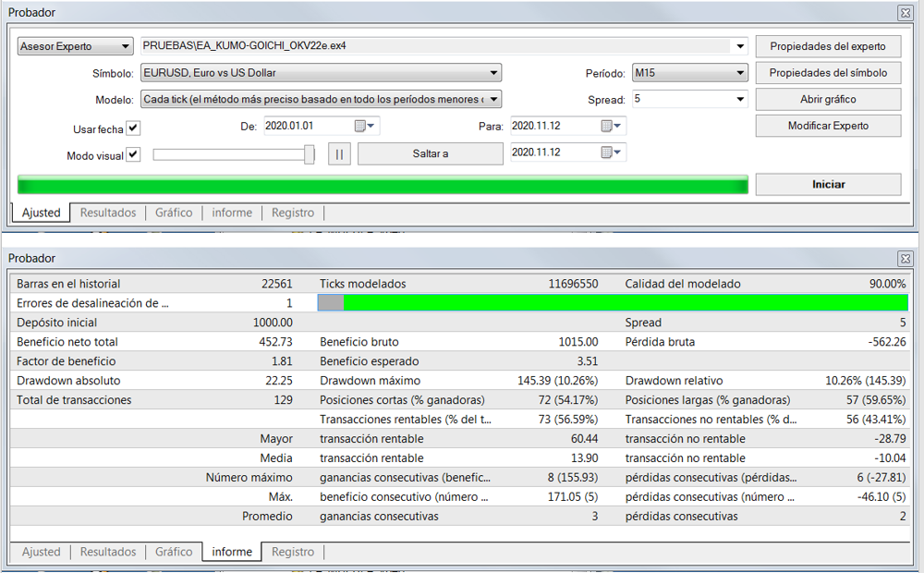The width and height of the screenshot is (924, 573).
Task: Switch to the informe tab in upper panel
Action: coord(232,213)
